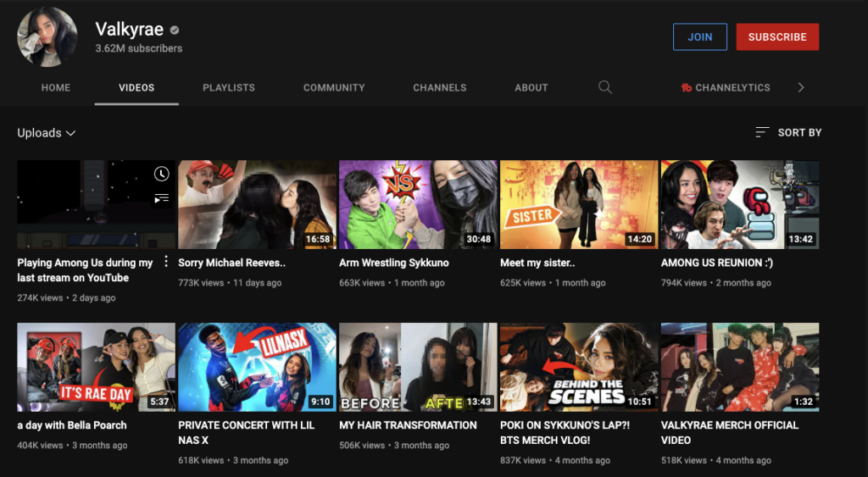Open 'PRIVATE CONCERT WITH LIL NAS X' title
This screenshot has height=477, width=868.
pos(247,433)
